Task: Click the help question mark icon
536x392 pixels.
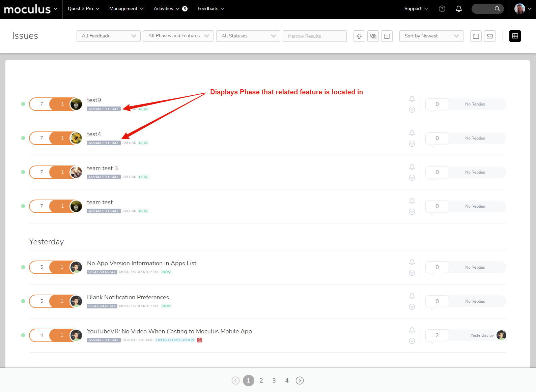Action: pos(442,9)
